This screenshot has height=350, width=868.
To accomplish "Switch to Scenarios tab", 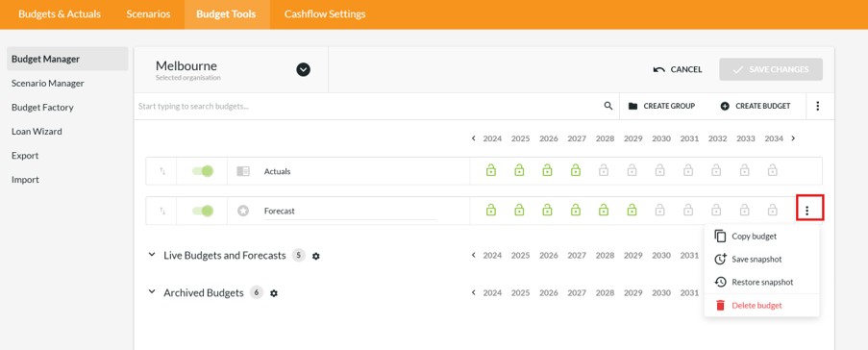I will (148, 14).
